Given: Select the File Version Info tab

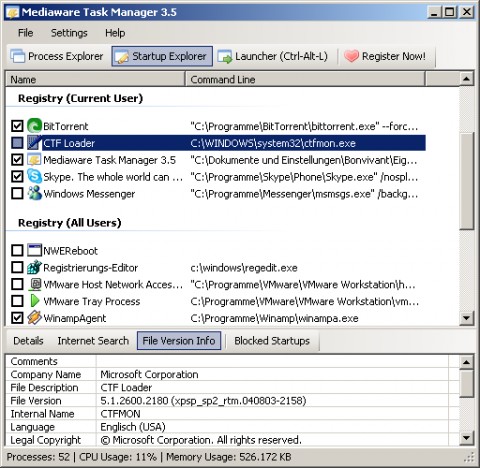Looking at the screenshot, I should tap(179, 341).
